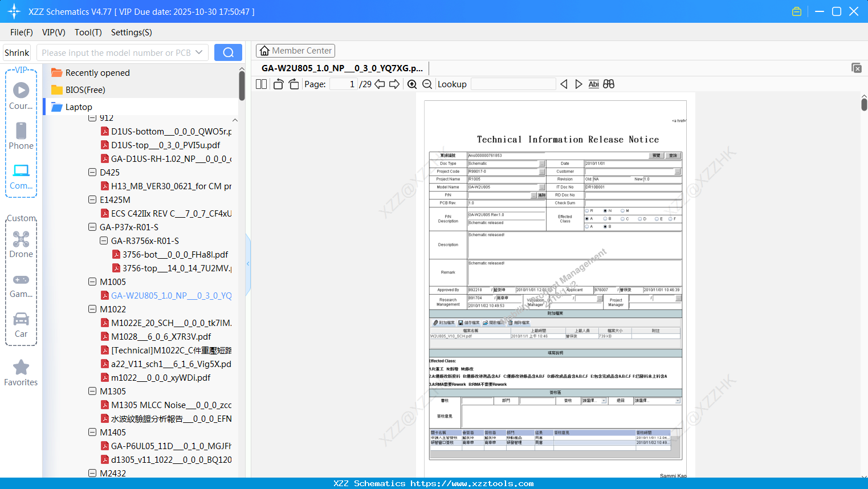Select the Computer category icon
Screen dimensions: 868x489
[21, 176]
